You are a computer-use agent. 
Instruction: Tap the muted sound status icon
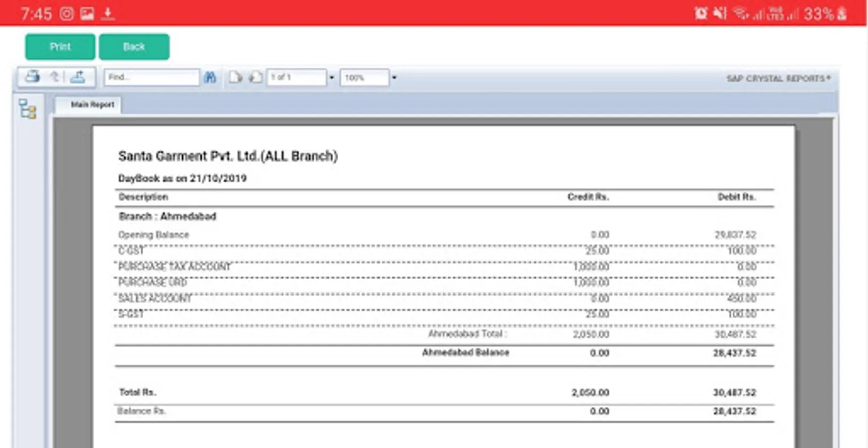(720, 13)
